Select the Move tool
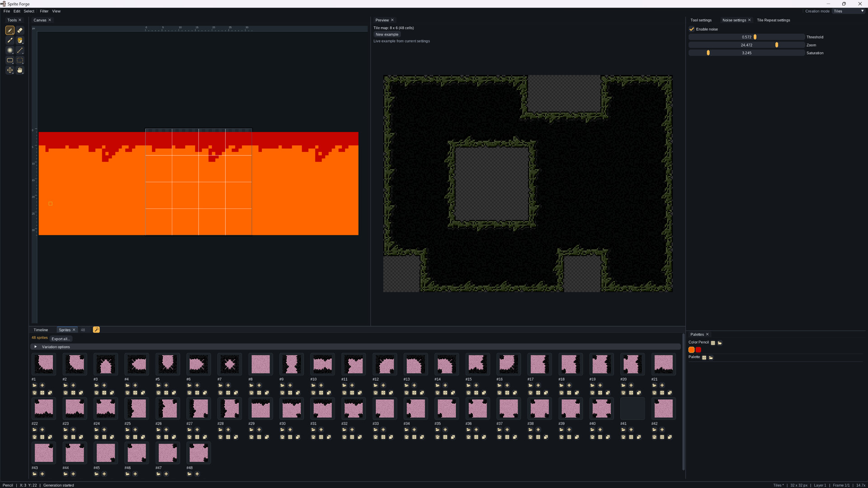 point(10,70)
